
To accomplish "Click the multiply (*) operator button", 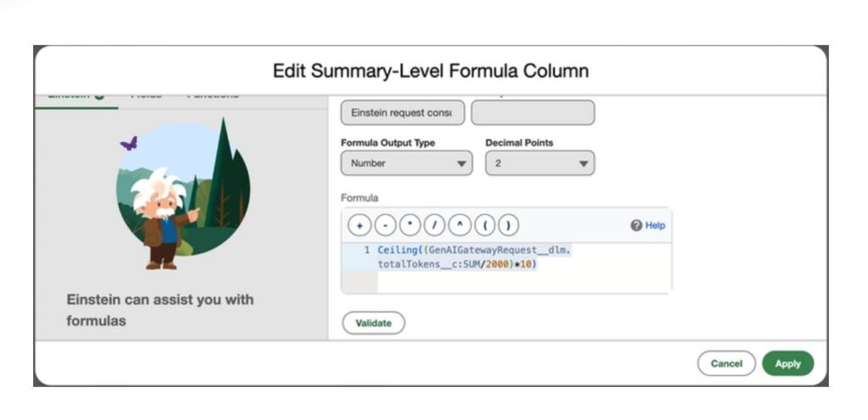I will pyautogui.click(x=409, y=225).
